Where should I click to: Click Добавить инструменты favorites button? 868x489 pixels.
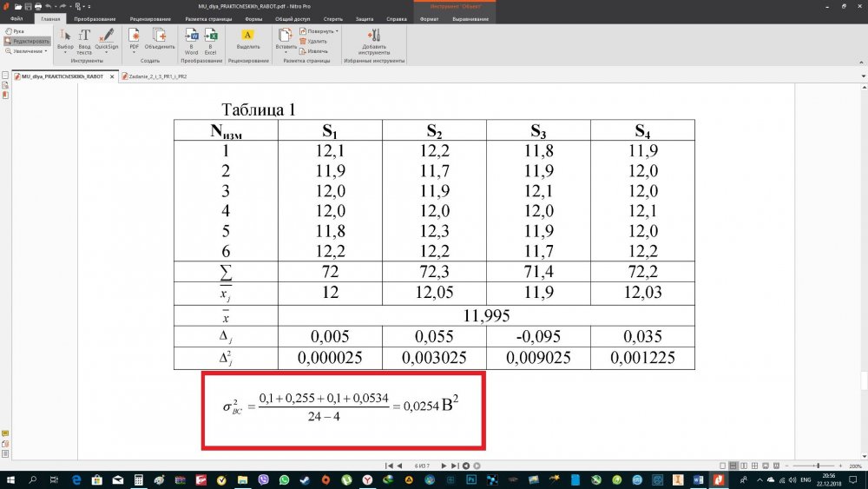click(374, 41)
